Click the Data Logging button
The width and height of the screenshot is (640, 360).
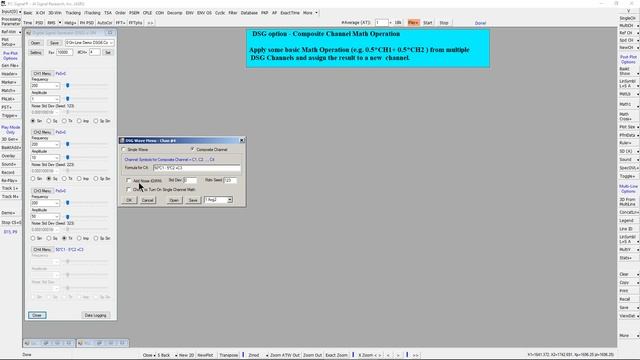pyautogui.click(x=96, y=315)
